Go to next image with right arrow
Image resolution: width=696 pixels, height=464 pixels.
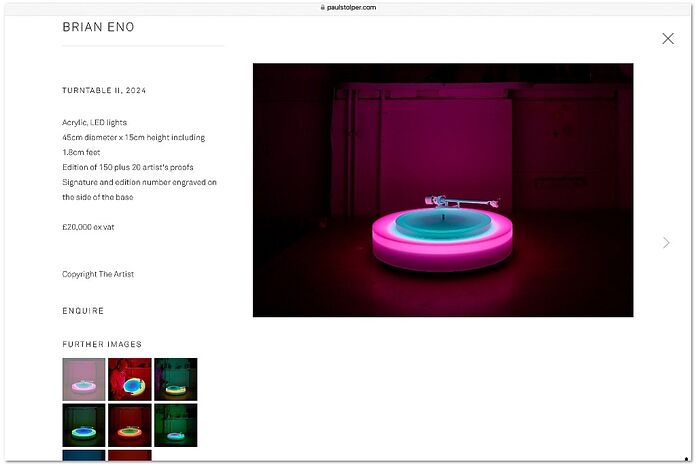click(666, 242)
